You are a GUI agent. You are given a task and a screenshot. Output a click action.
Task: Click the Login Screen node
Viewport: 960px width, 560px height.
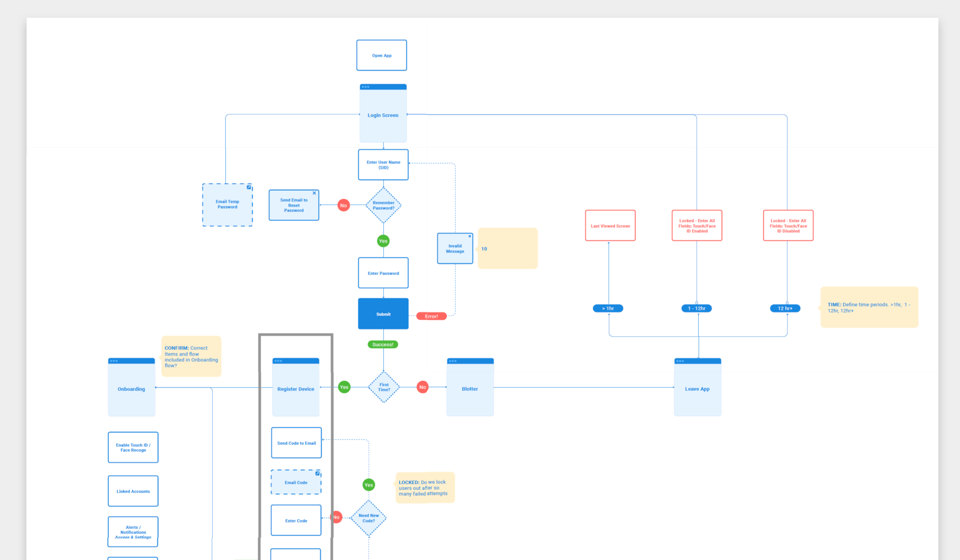[383, 115]
